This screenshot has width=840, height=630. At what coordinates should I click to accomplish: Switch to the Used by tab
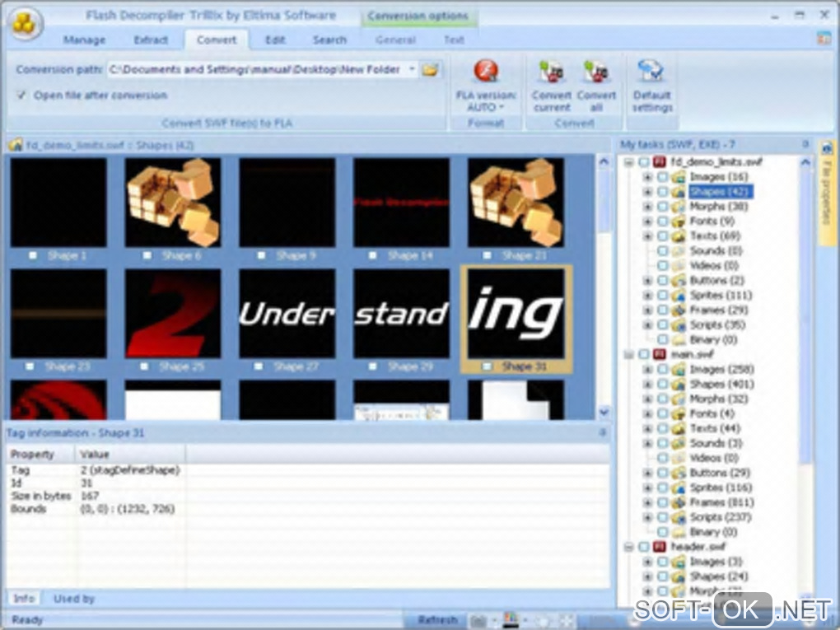[x=74, y=599]
